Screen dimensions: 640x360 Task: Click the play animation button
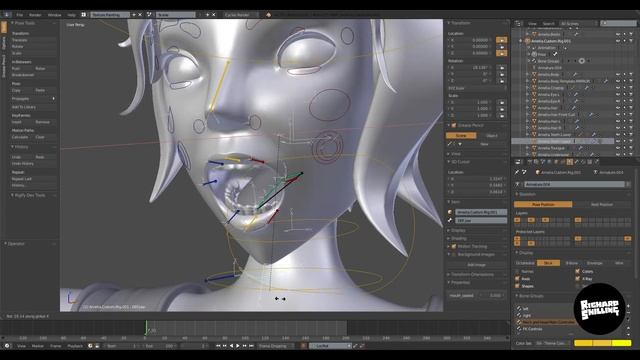point(238,346)
